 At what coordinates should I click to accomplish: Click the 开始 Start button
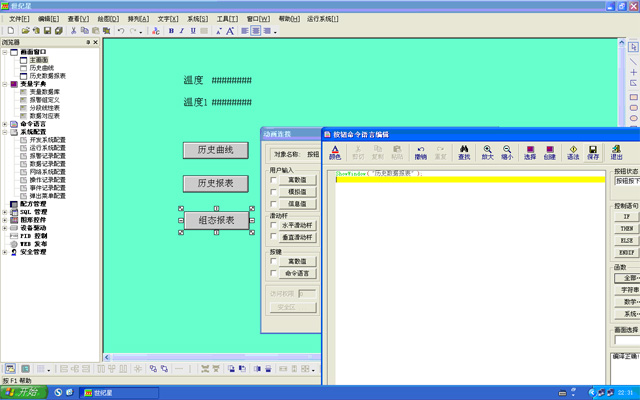click(x=24, y=392)
